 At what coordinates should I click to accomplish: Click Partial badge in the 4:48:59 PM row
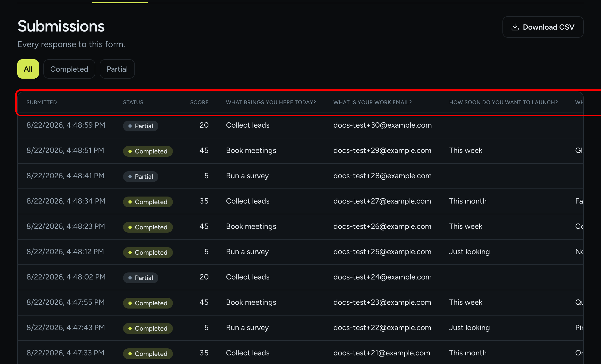(141, 126)
